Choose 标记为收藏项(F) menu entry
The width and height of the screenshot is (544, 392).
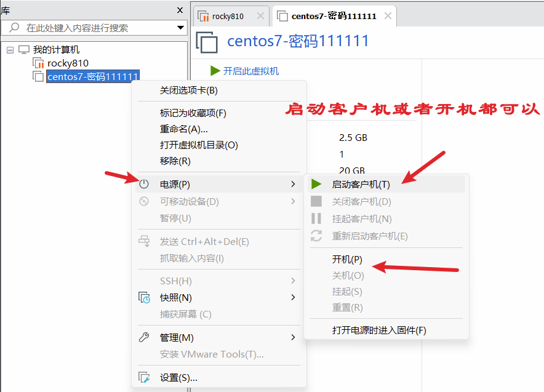pos(193,113)
